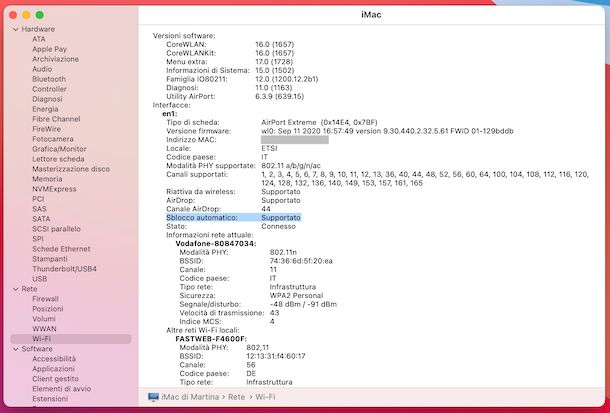This screenshot has width=610, height=413.
Task: Open SCSI parallelo entry
Action: point(56,229)
